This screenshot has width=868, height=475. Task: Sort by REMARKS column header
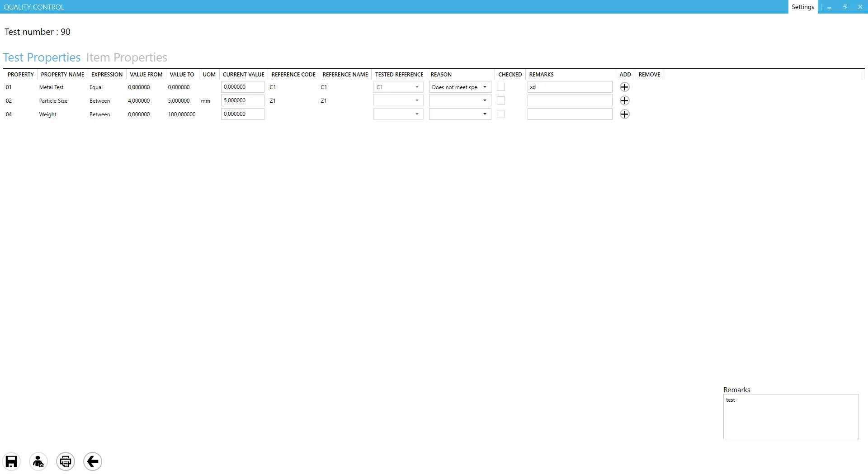(571, 75)
